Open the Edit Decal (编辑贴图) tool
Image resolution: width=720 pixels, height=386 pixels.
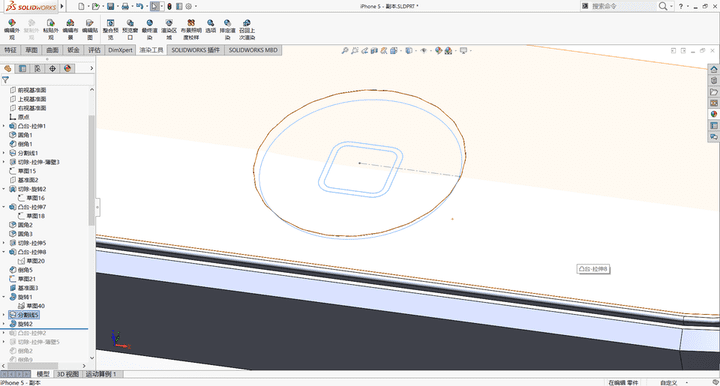tap(90, 29)
